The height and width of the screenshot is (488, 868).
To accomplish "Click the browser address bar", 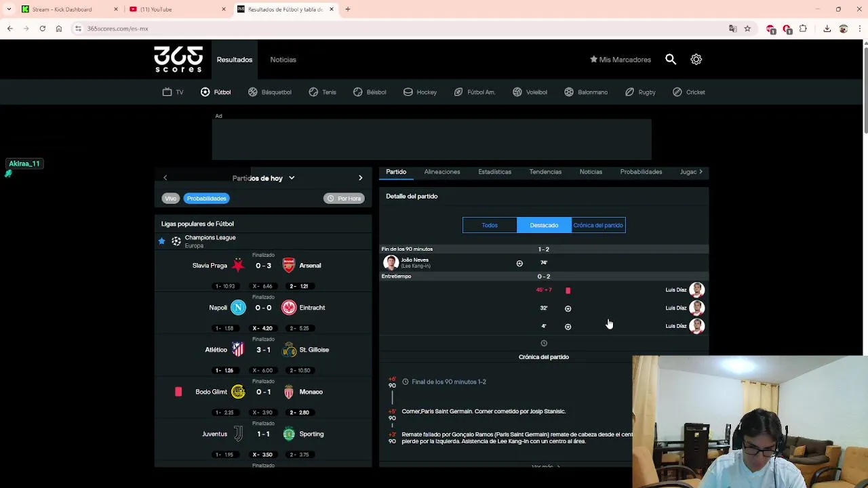I will point(400,28).
